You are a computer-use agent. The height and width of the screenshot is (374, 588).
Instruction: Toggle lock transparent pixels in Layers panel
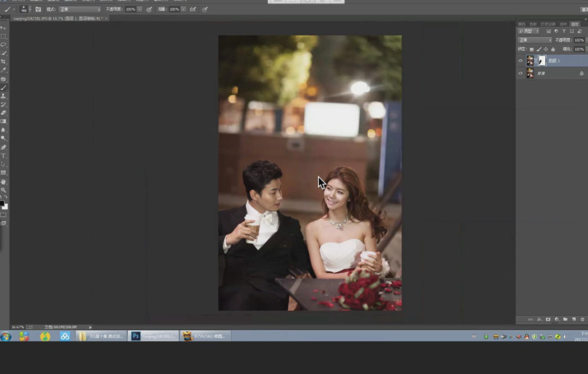[x=532, y=50]
